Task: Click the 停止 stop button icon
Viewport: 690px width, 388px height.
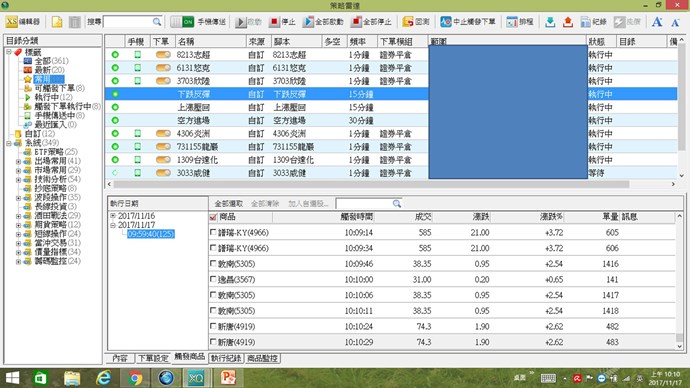Action: 274,22
